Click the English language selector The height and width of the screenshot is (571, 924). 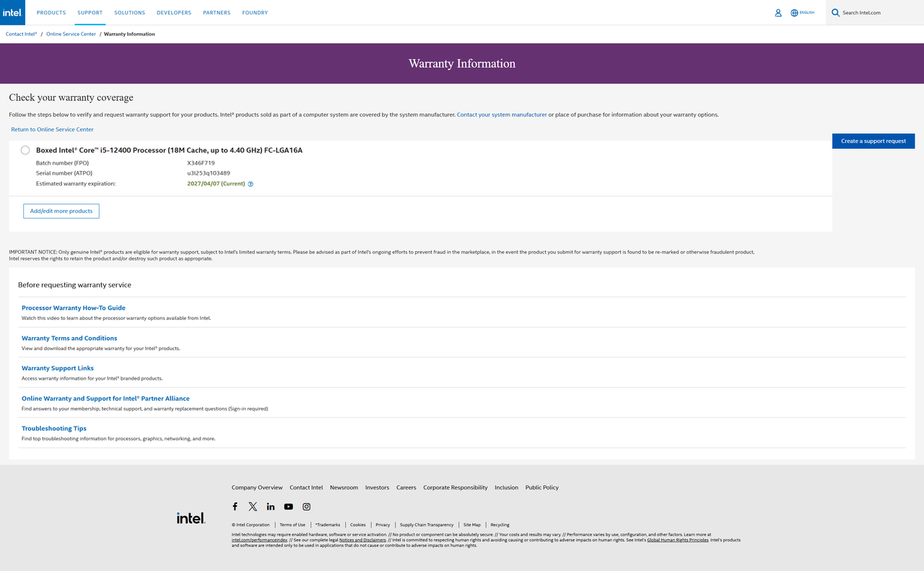[x=806, y=13]
